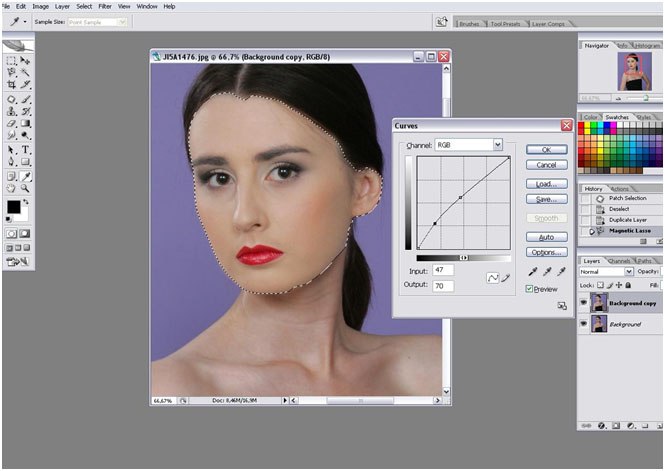This screenshot has height=471, width=665.
Task: Open the Channel RGB dropdown
Action: pyautogui.click(x=468, y=145)
